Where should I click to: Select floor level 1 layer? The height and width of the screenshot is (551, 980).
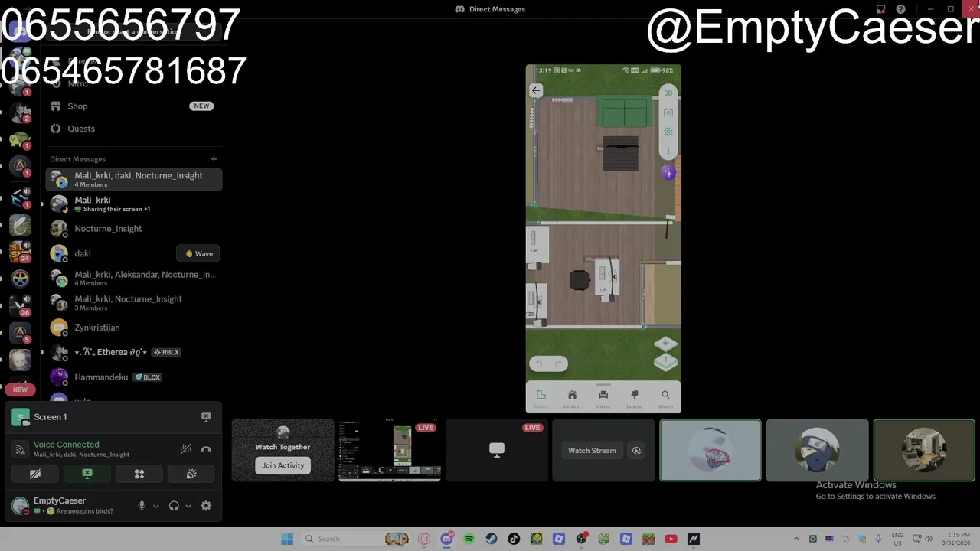click(665, 362)
